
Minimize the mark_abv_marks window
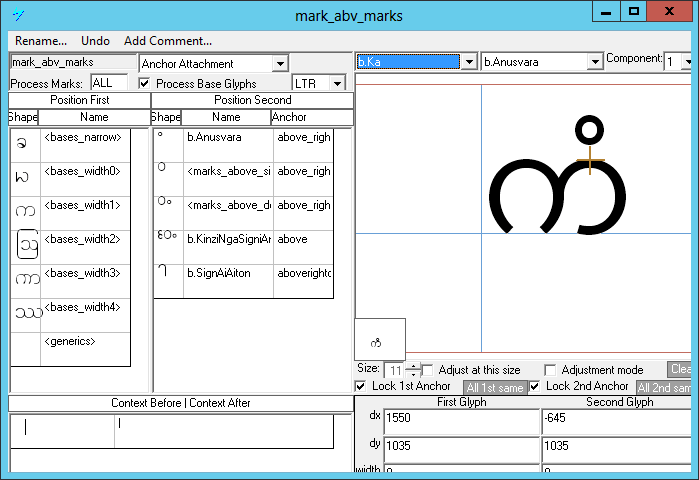(x=606, y=12)
